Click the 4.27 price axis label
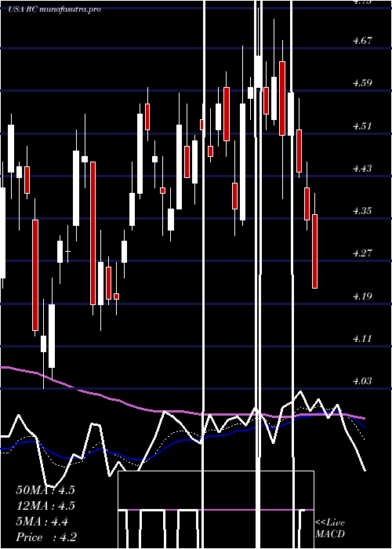The width and height of the screenshot is (392, 549). [x=362, y=253]
